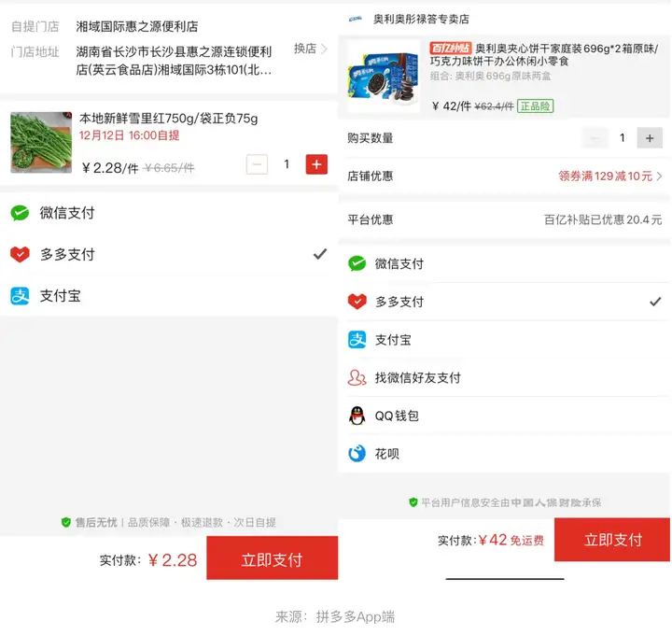Tap the store address starting 湖南省长沙市
The height and width of the screenshot is (635, 672).
(174, 61)
